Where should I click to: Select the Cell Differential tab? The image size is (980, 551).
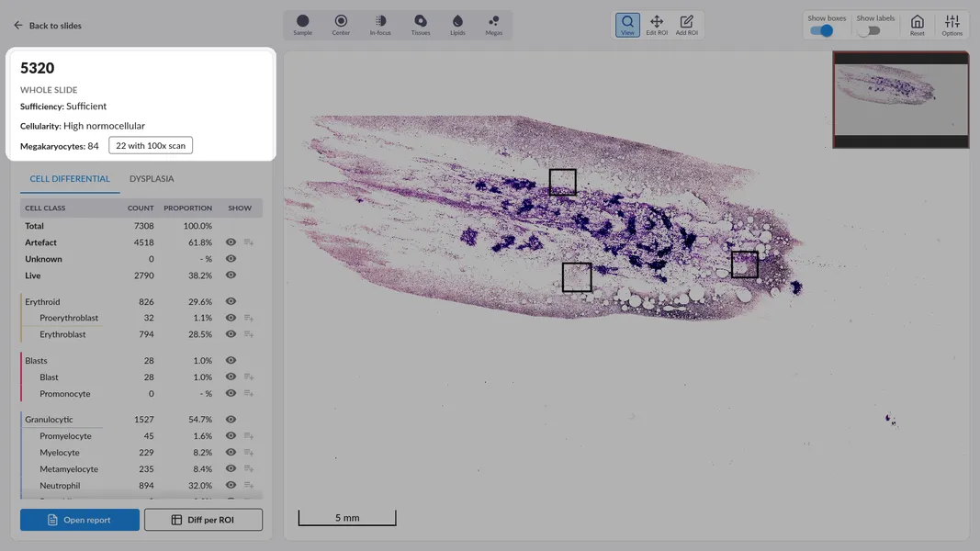pyautogui.click(x=70, y=179)
